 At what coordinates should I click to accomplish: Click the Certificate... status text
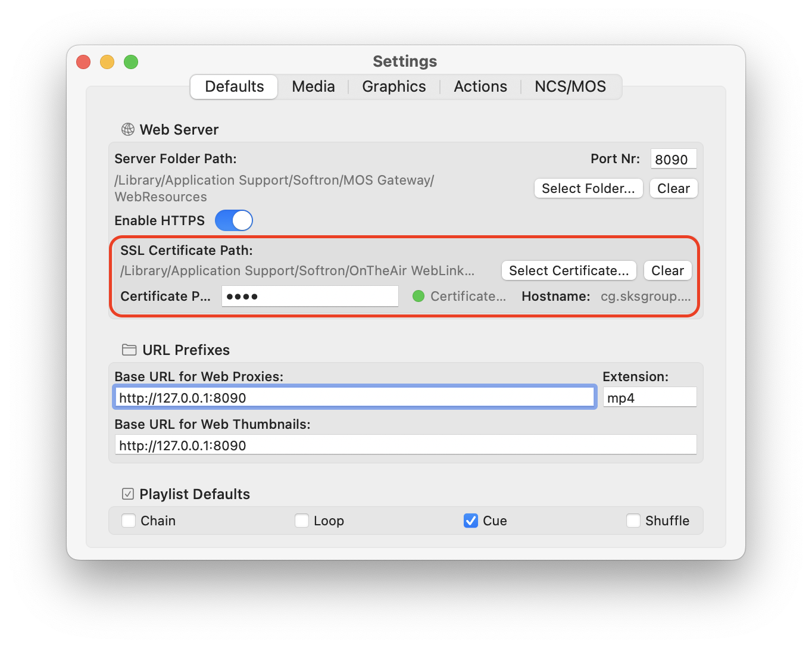[469, 296]
